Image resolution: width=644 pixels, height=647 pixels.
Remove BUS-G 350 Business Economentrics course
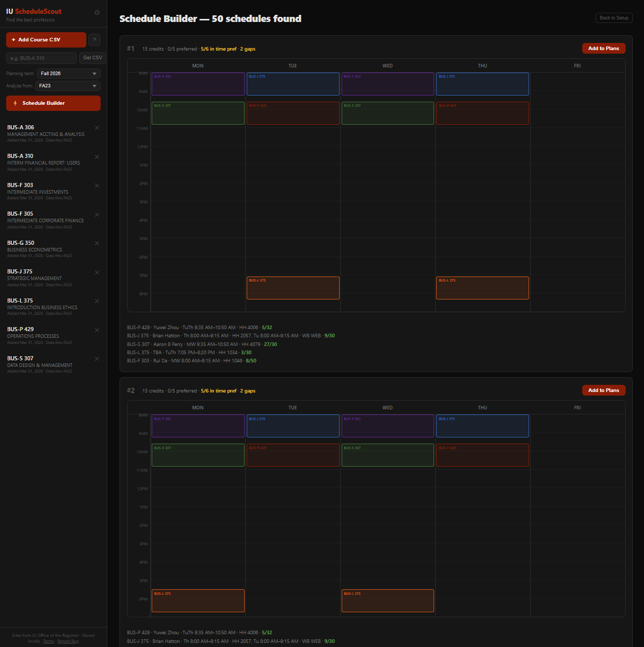97,243
